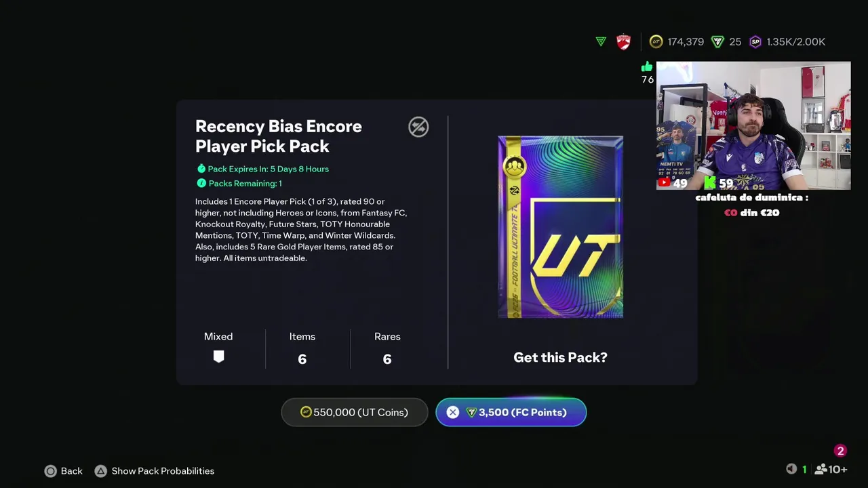The image size is (868, 488).
Task: Select the Back option
Action: point(64,471)
